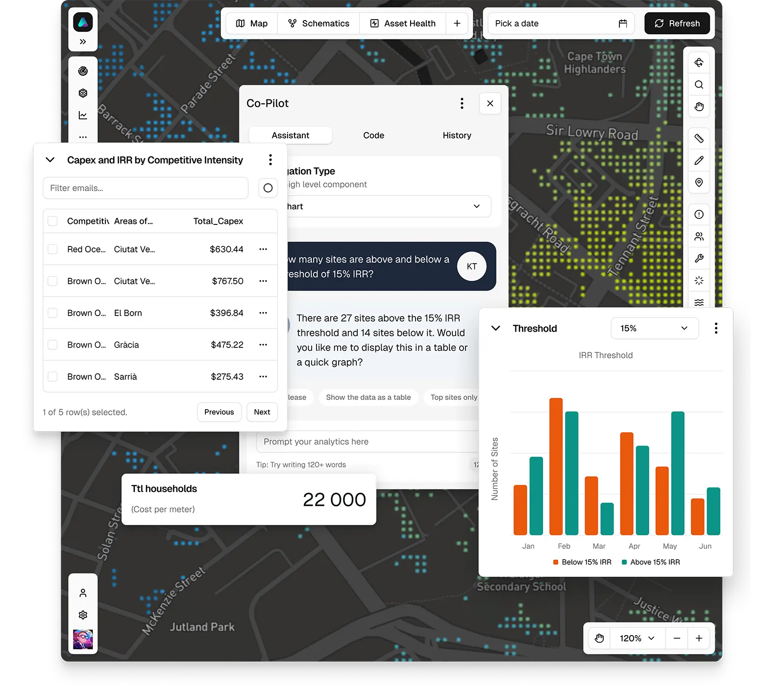Tick the checkbox for El Born row

pos(52,313)
